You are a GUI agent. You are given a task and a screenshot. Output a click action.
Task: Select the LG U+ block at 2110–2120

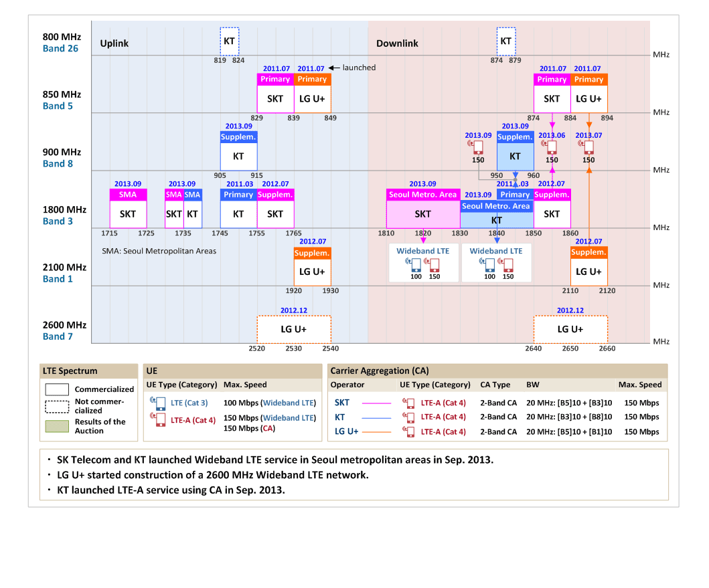589,266
